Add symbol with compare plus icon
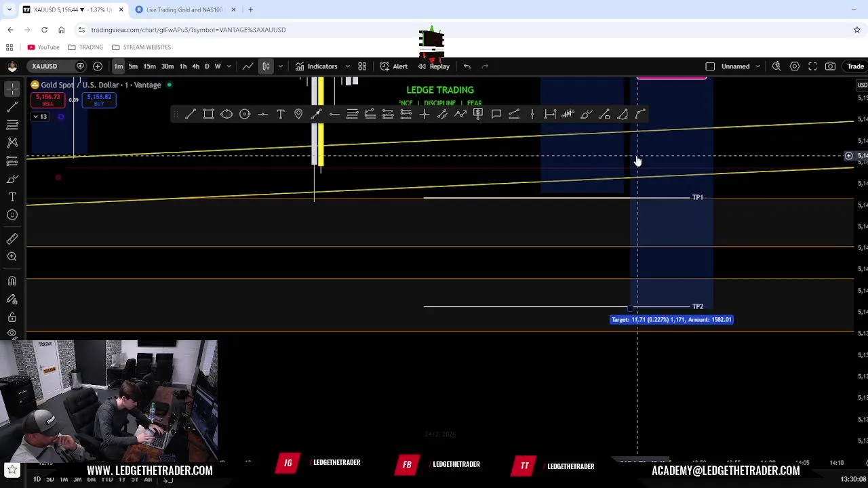This screenshot has width=868, height=488. click(98, 66)
